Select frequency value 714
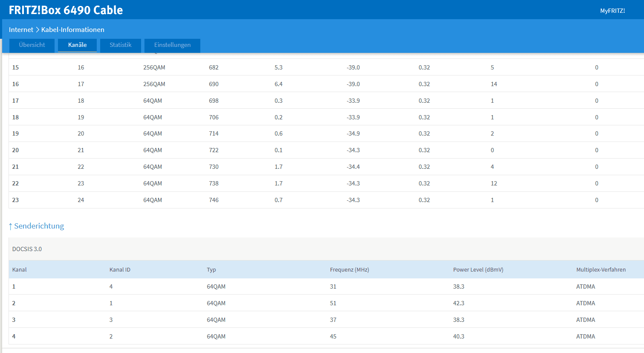This screenshot has width=644, height=353. 214,133
